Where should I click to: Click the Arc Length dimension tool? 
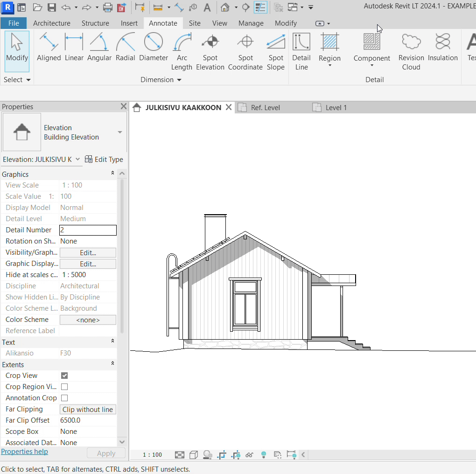click(182, 52)
